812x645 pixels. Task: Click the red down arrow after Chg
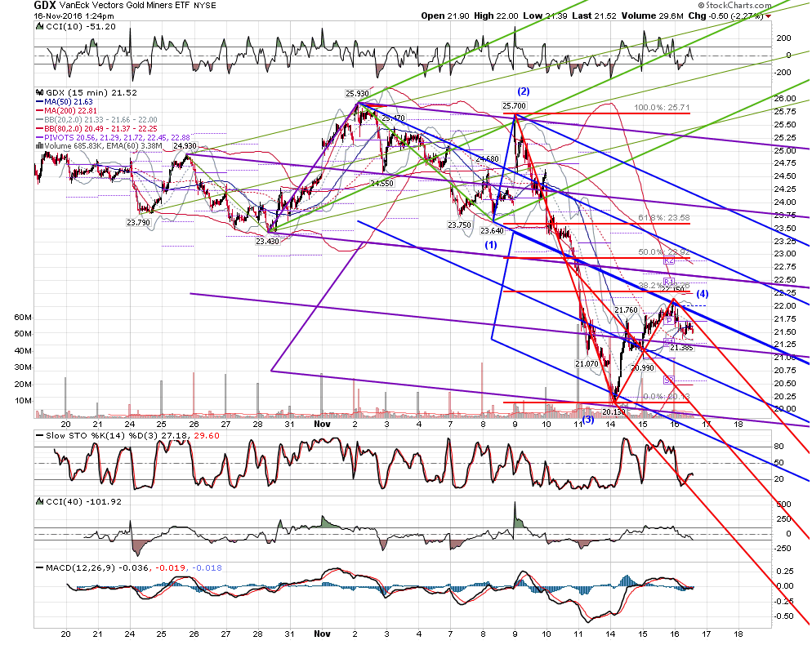pos(768,16)
